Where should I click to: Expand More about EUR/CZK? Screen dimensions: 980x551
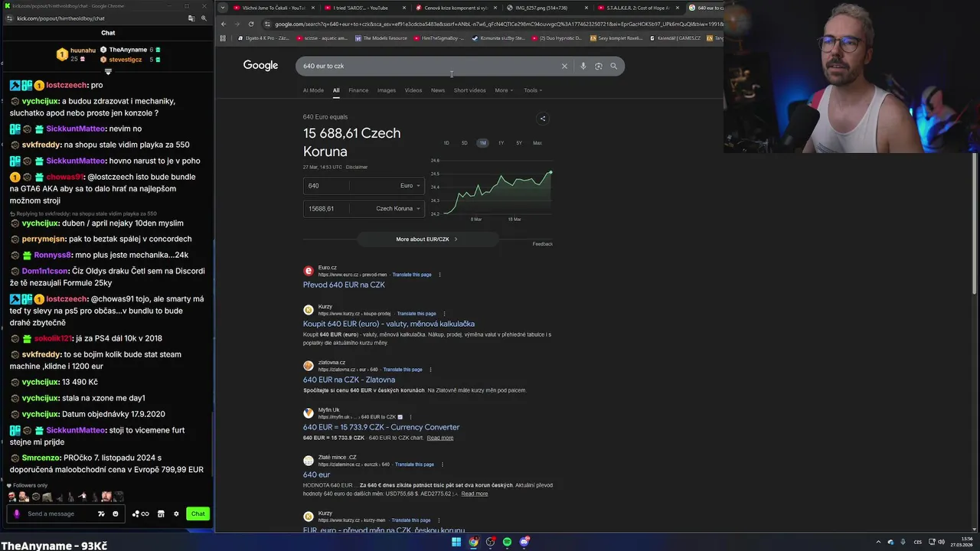click(426, 240)
